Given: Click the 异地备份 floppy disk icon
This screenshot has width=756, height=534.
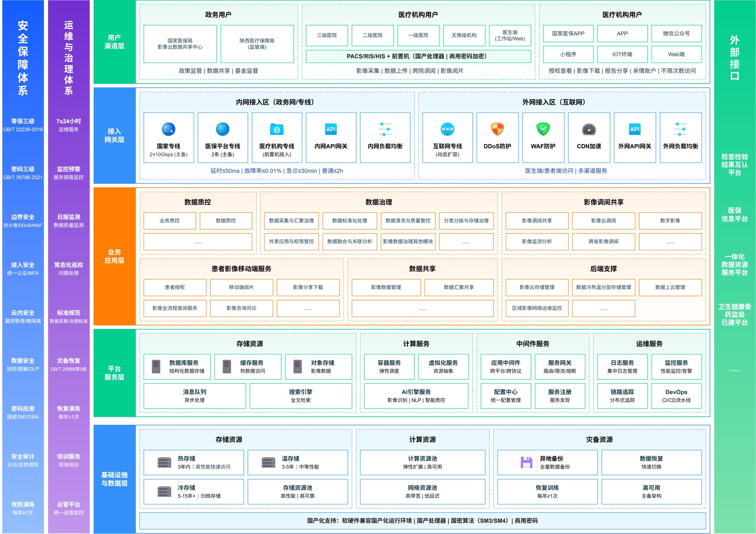Looking at the screenshot, I should 526,462.
